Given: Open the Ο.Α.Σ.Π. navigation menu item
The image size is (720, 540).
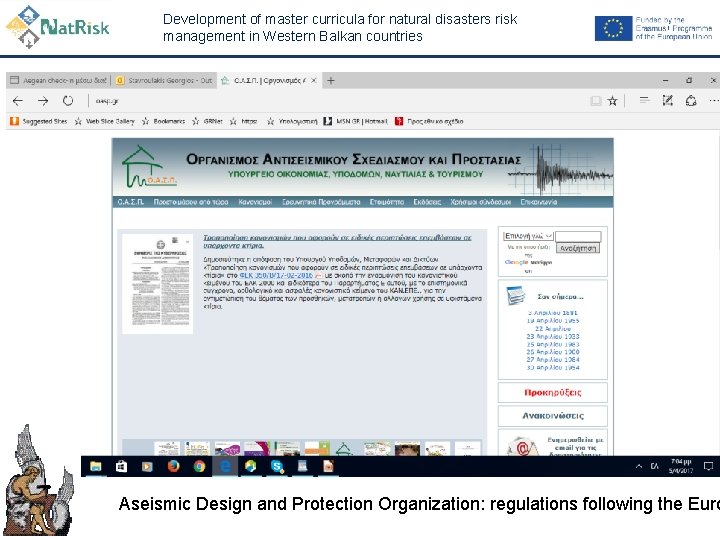Looking at the screenshot, I should (130, 202).
